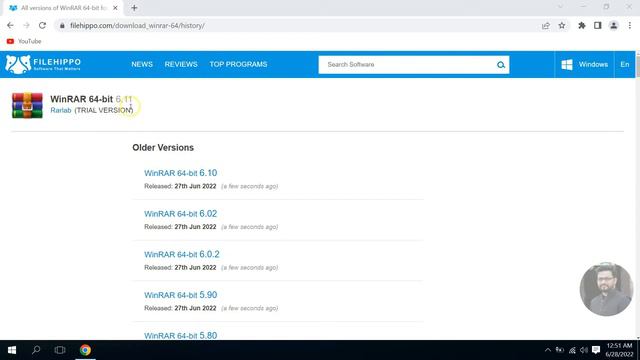Click the WinRAR 64-bit 6.11 title
Viewport: 640px width, 360px height.
(x=91, y=99)
